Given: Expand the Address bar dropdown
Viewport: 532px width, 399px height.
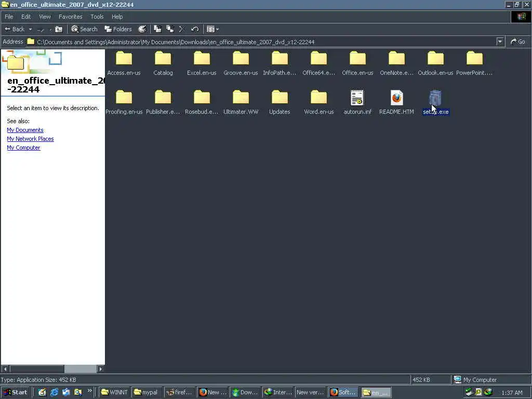Looking at the screenshot, I should 500,42.
